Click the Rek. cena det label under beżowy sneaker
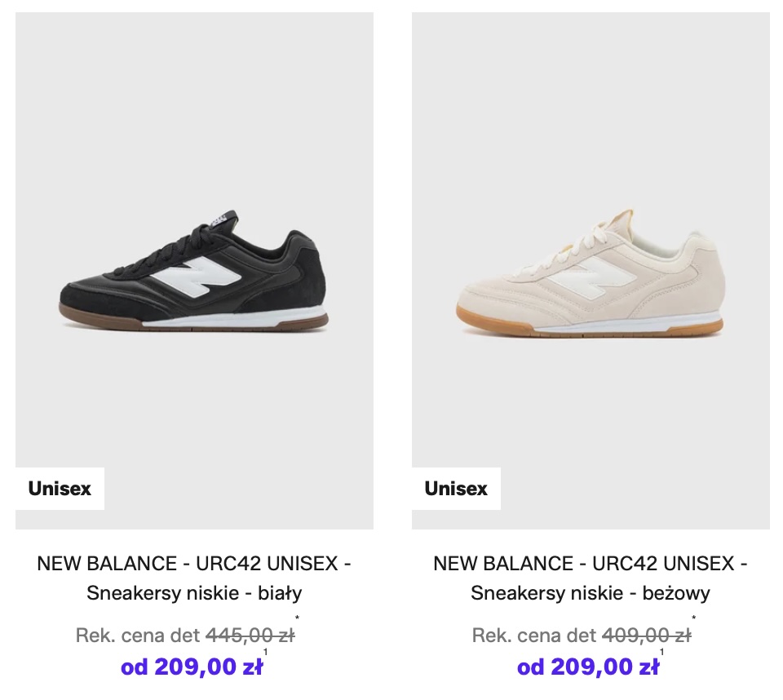Image resolution: width=783 pixels, height=700 pixels. coord(534,635)
